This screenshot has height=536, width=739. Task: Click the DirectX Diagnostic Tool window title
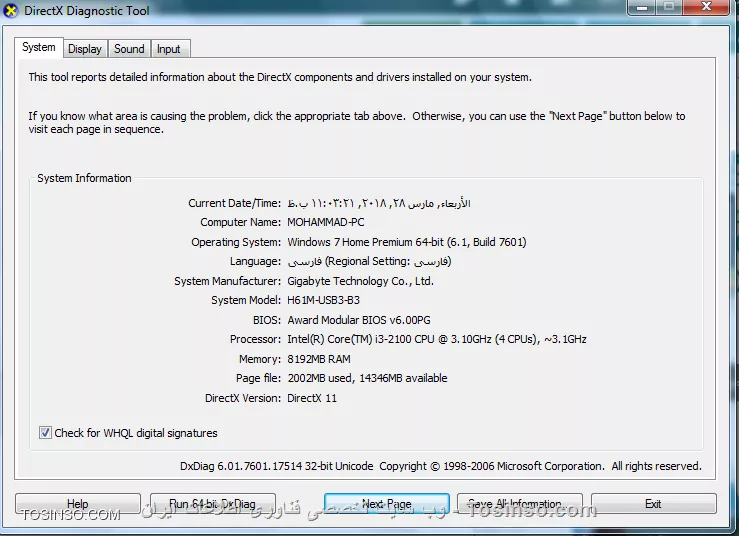coord(87,10)
